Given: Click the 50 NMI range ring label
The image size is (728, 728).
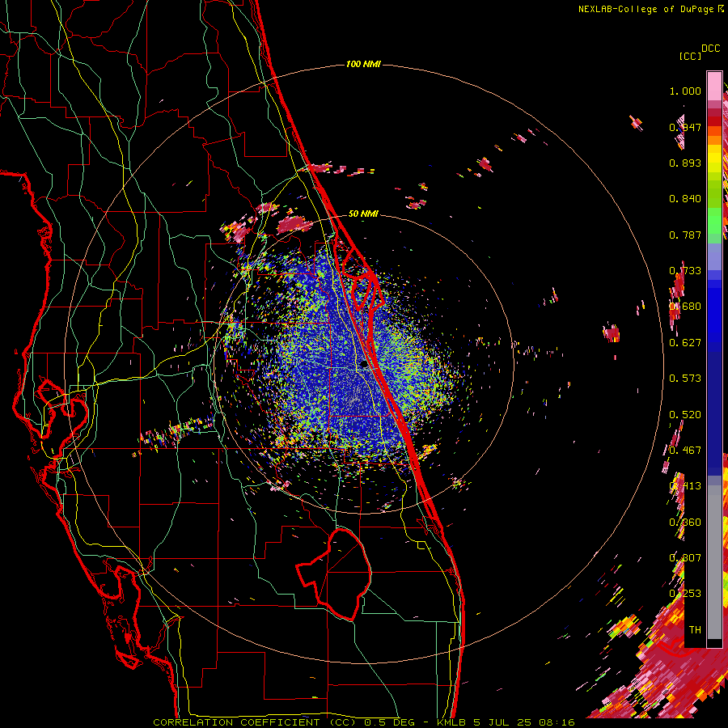Looking at the screenshot, I should click(363, 214).
